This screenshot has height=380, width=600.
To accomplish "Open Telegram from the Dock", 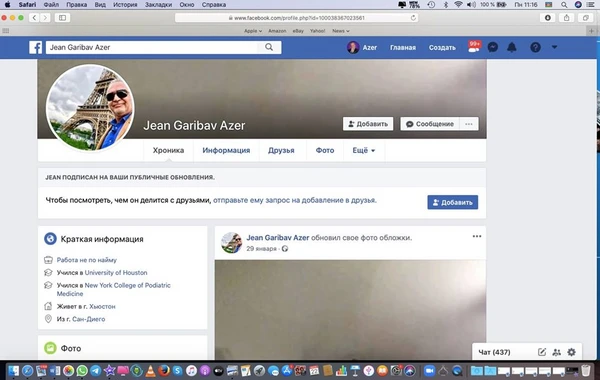I will 96,370.
